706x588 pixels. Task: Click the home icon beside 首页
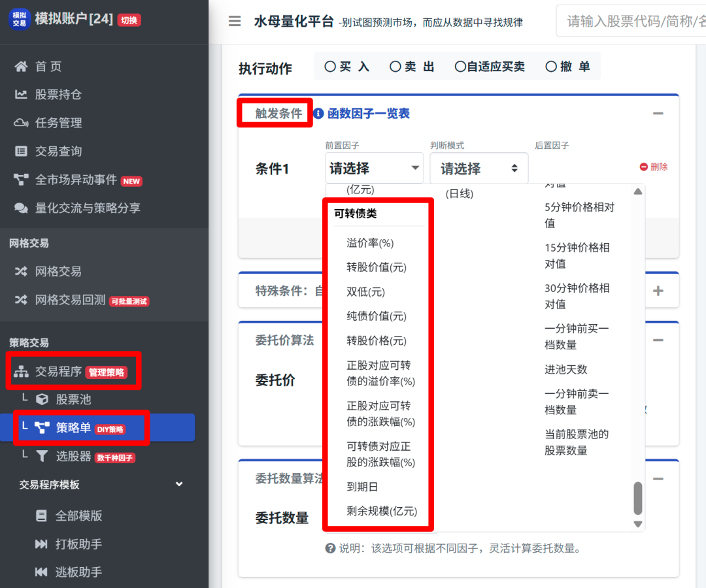click(22, 67)
